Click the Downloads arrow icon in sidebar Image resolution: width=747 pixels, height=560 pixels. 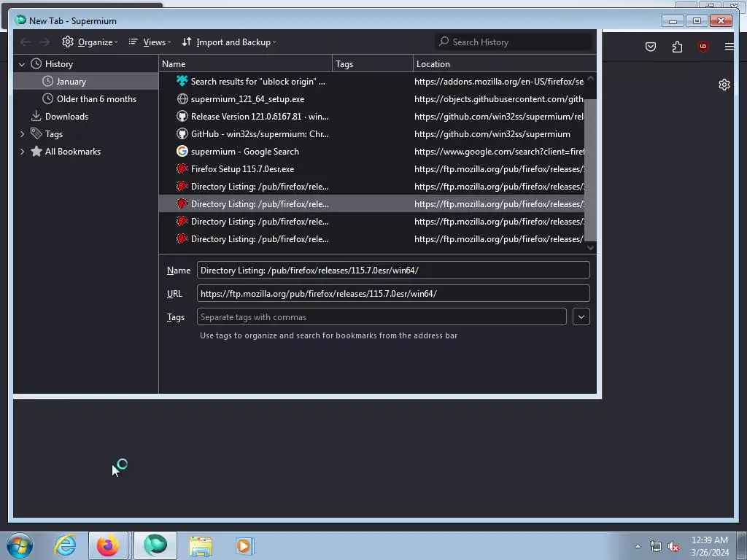pyautogui.click(x=36, y=116)
